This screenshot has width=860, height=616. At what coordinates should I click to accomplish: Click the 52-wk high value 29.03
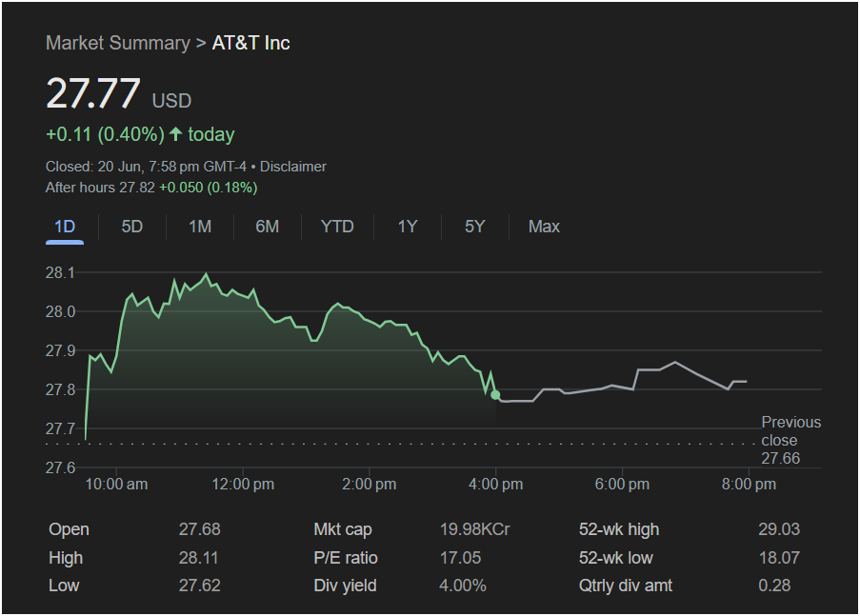779,529
